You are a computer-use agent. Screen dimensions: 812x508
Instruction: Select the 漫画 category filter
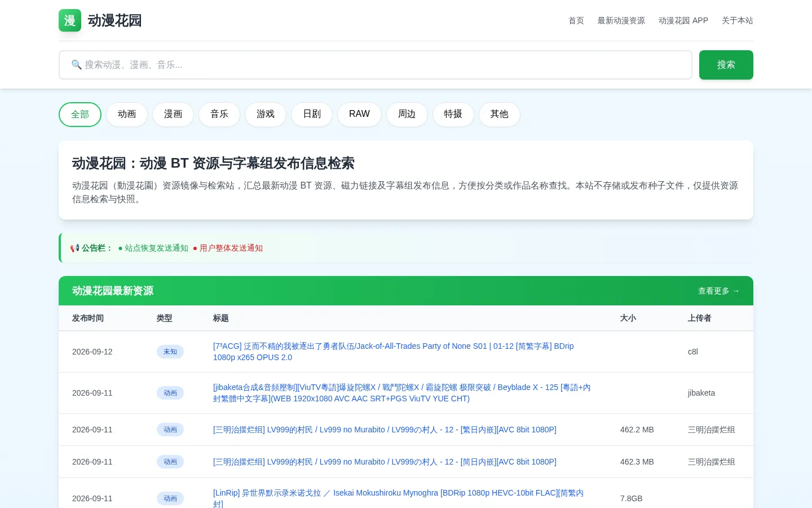pyautogui.click(x=173, y=115)
